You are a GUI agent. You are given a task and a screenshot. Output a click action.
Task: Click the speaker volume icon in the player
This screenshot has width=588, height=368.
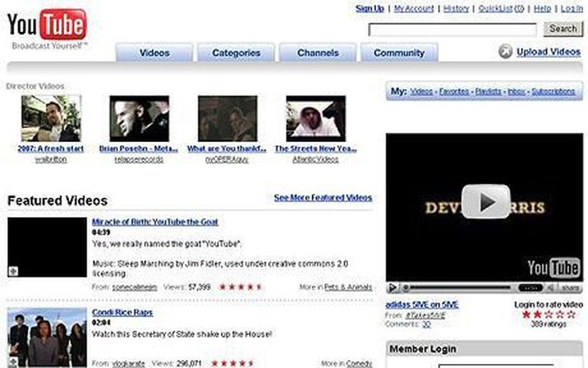point(551,288)
